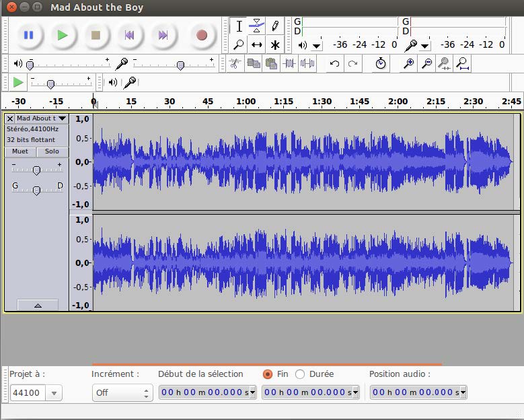This screenshot has width=524, height=420.
Task: Click the track gain slider
Action: 36,170
